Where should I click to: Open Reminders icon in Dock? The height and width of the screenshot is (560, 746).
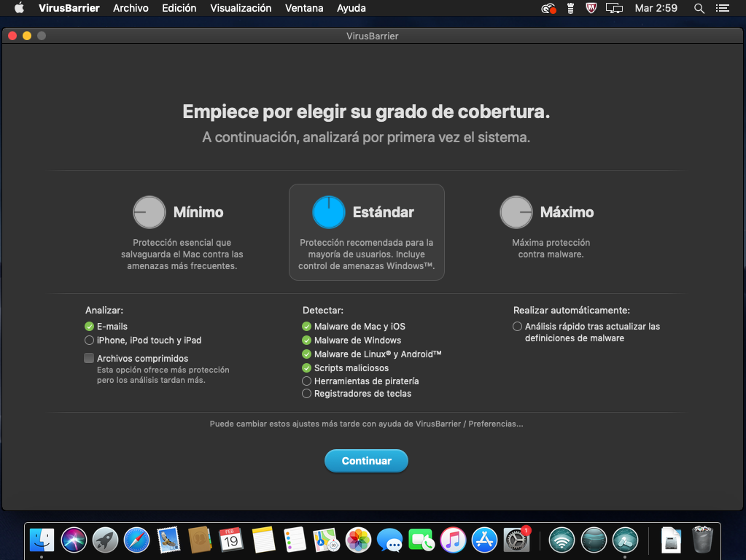coord(295,540)
